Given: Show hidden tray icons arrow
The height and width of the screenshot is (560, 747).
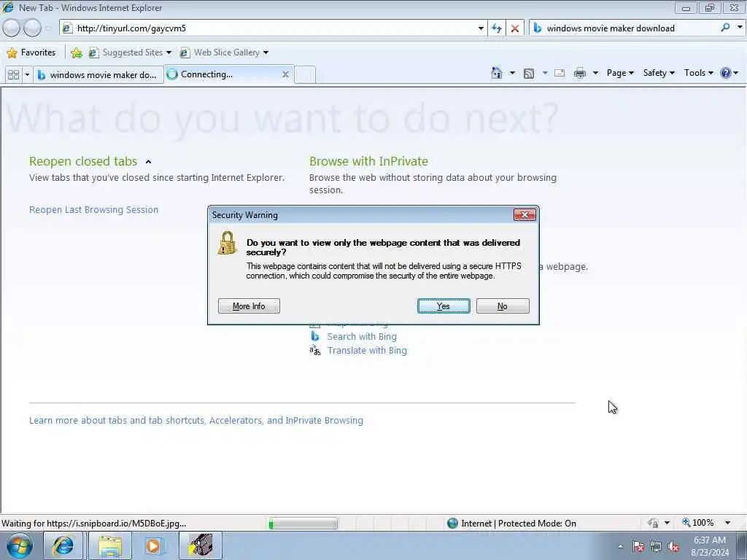Looking at the screenshot, I should pos(620,547).
